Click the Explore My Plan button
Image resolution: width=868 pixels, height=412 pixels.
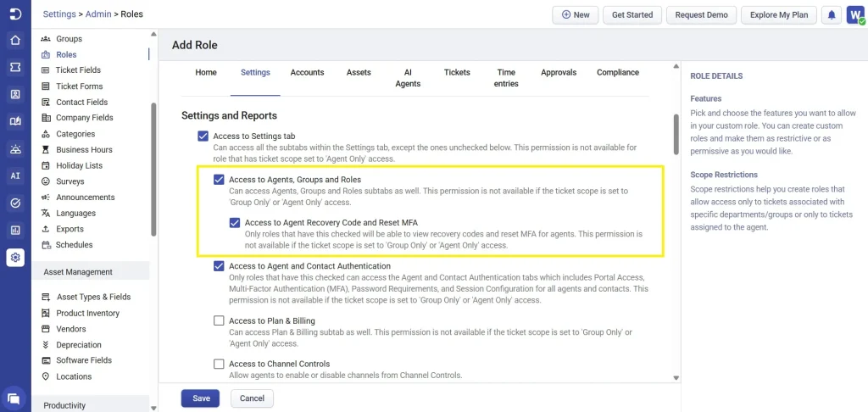pyautogui.click(x=779, y=15)
